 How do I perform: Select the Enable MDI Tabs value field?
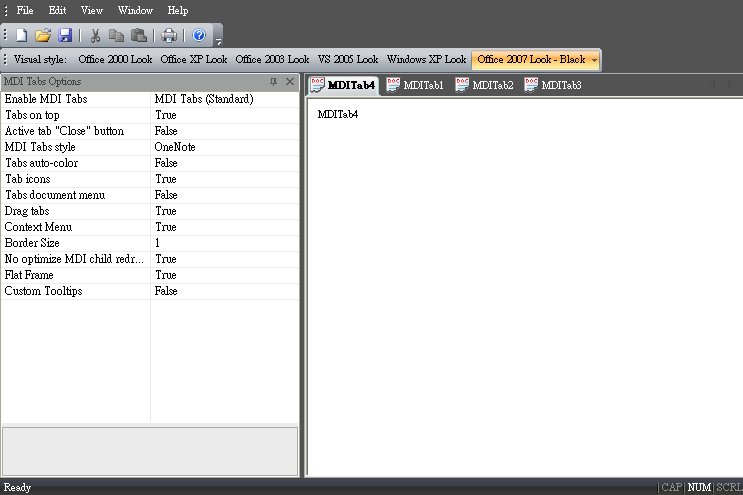pos(225,99)
